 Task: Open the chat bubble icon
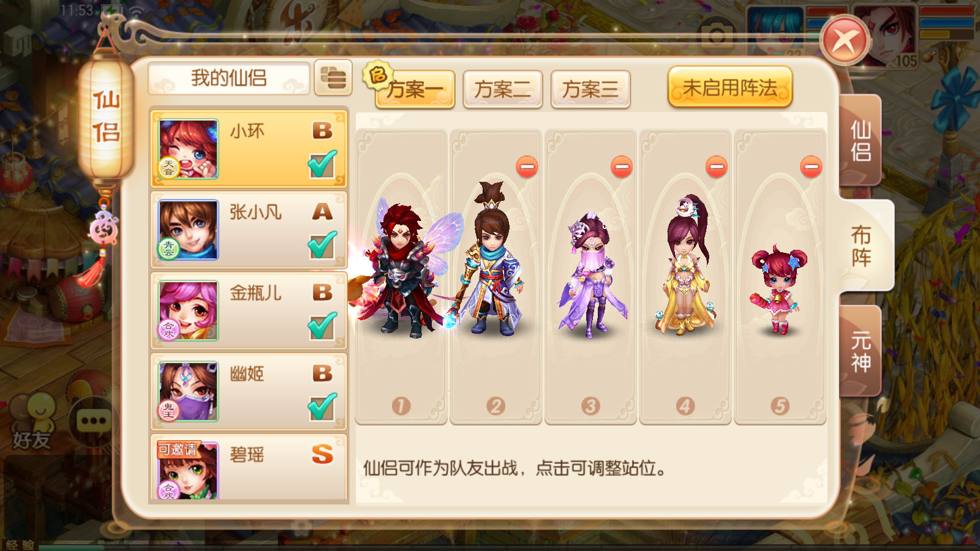93,421
